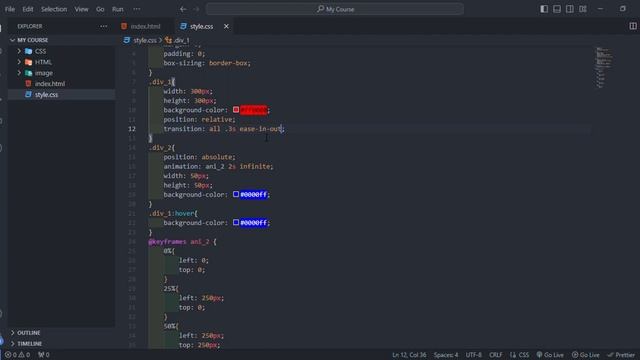
Task: Click the first Go Live button
Action: coord(550,355)
